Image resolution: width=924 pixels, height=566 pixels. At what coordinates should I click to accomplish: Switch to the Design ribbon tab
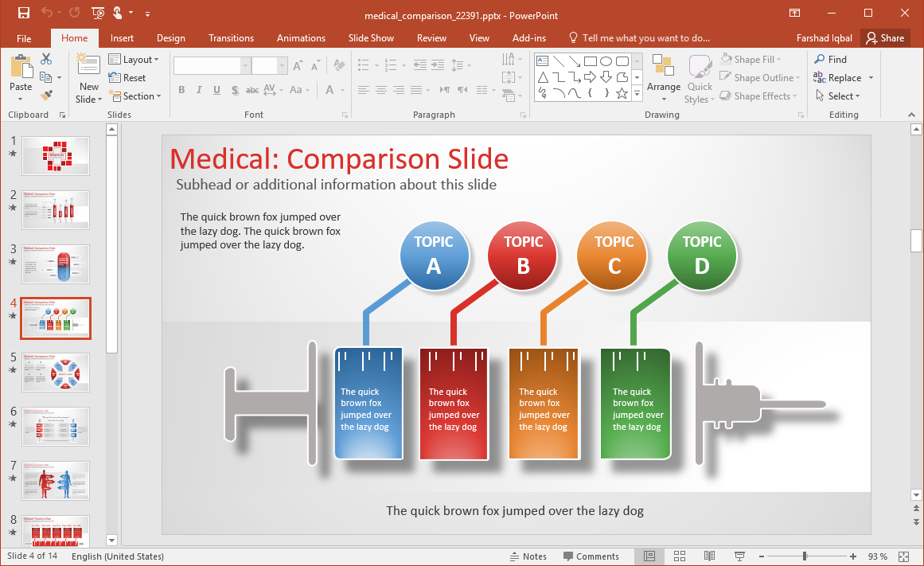coord(171,37)
